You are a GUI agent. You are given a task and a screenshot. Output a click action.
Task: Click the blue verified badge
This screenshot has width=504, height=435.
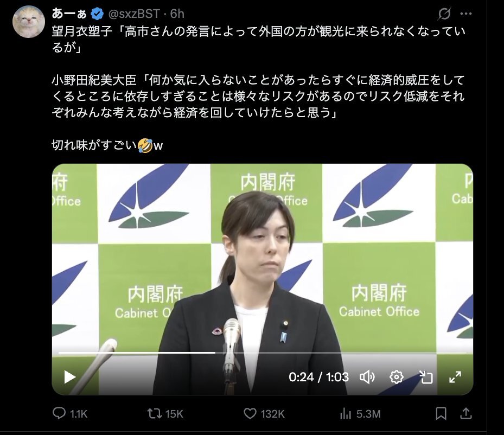(x=98, y=14)
